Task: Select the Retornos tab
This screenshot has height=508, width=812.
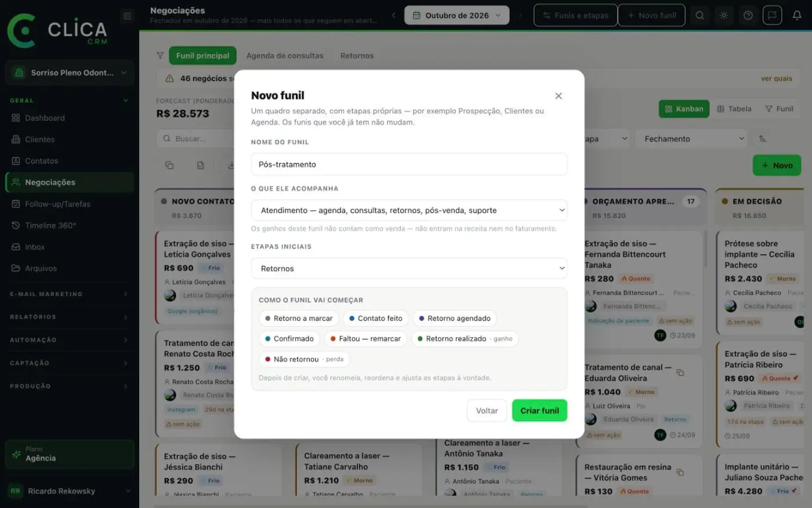Action: click(357, 56)
